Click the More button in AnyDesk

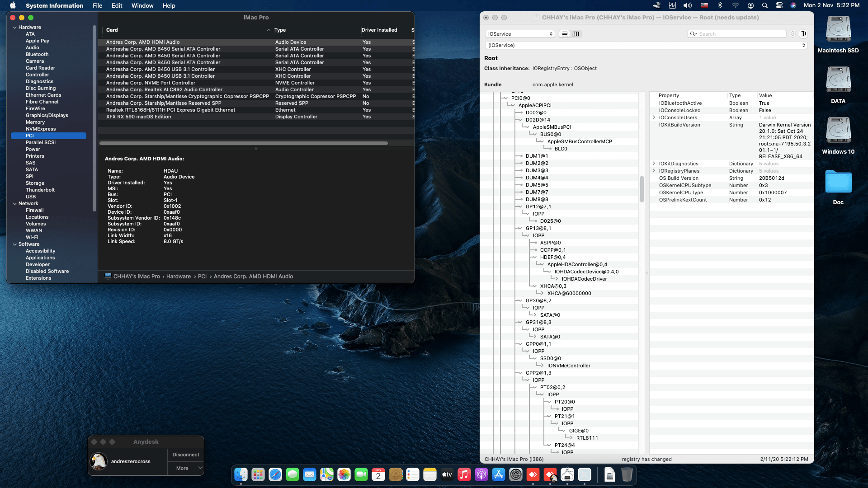[x=182, y=468]
